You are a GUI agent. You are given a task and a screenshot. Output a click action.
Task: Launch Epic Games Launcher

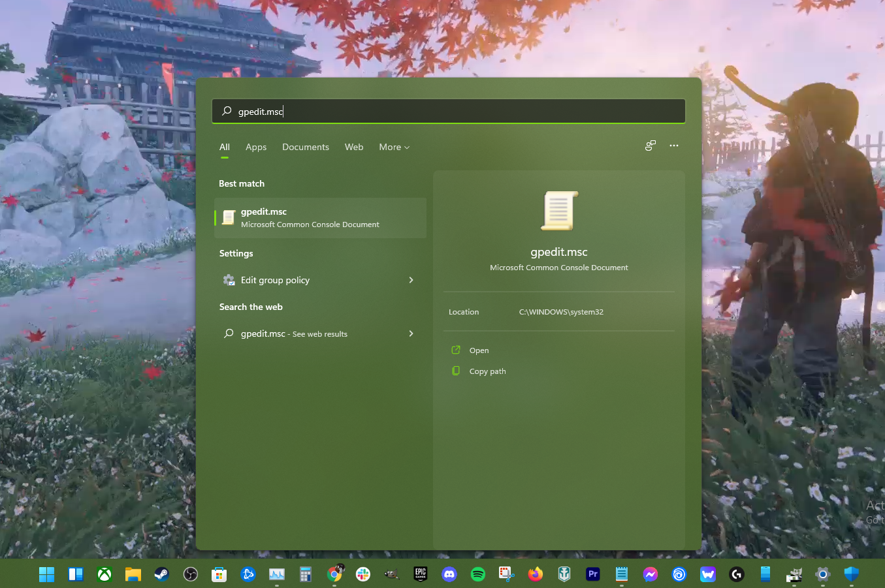(x=421, y=574)
